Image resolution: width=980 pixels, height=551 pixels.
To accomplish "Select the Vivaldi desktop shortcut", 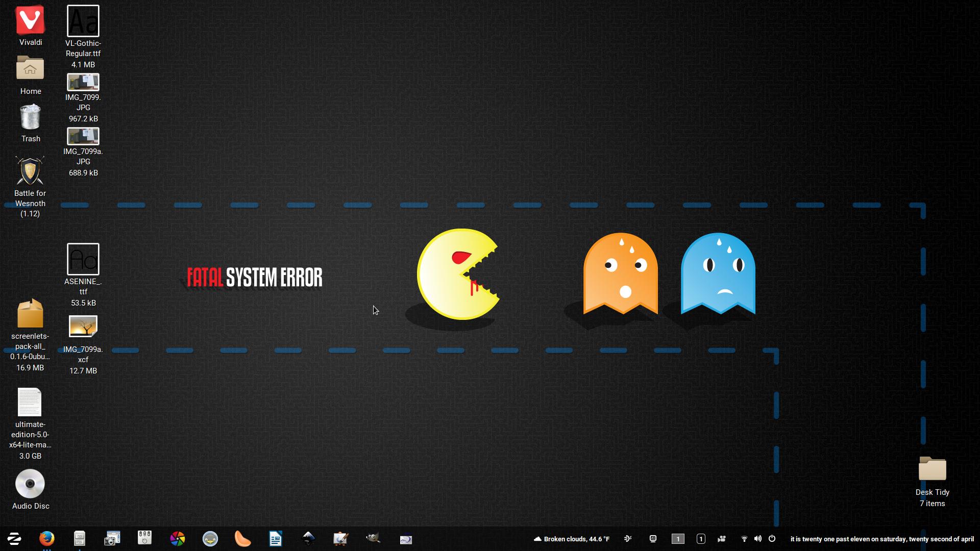I will tap(30, 20).
